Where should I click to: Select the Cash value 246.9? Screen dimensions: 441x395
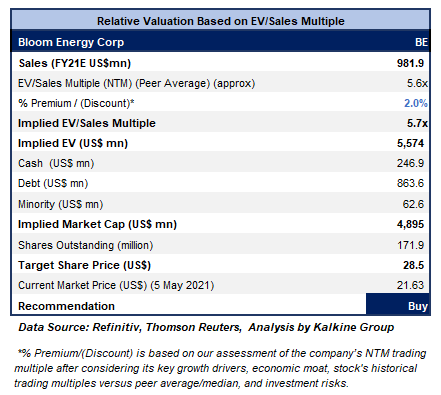pos(410,163)
